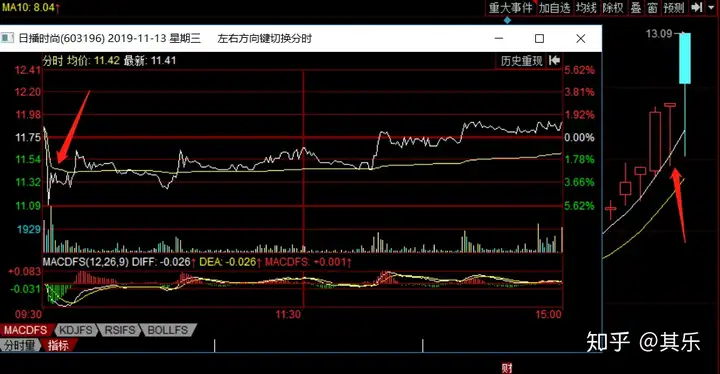Click the DIFF: -0.026 value
Viewport: 720px width, 374px height.
point(162,262)
